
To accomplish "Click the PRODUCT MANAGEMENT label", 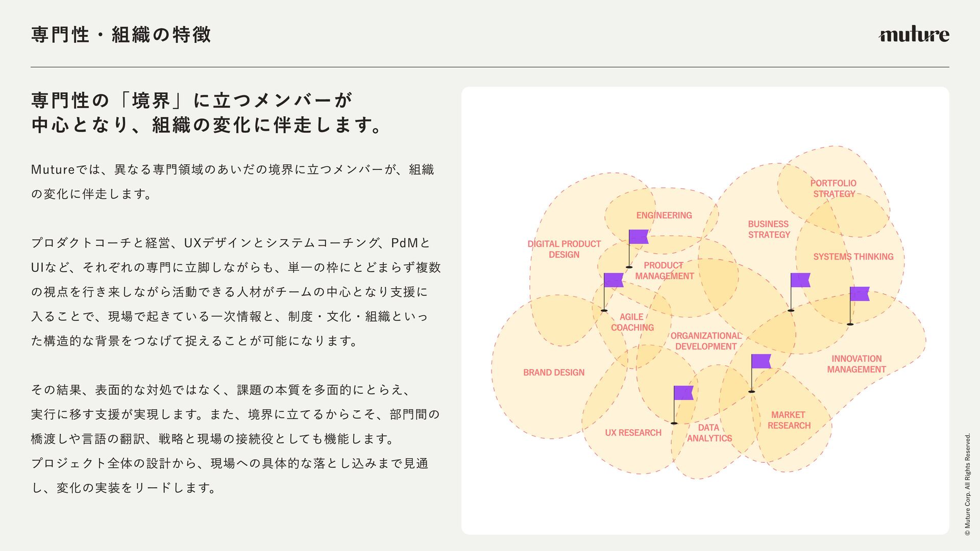I will [664, 270].
